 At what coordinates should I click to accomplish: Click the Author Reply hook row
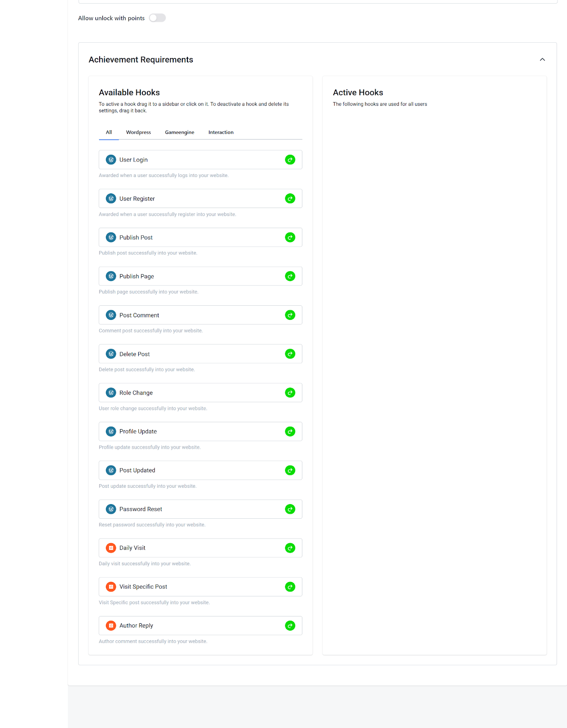(201, 626)
